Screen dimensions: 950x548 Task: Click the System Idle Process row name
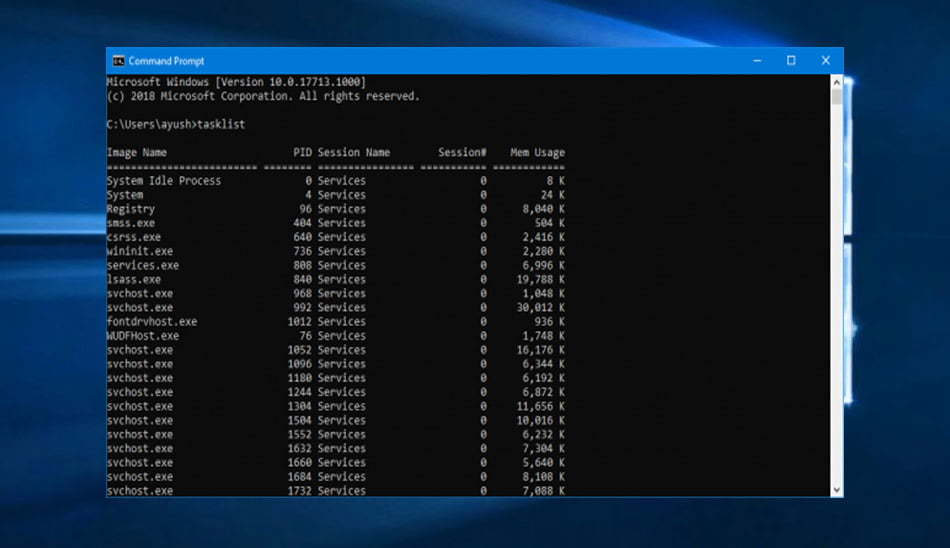click(x=164, y=181)
